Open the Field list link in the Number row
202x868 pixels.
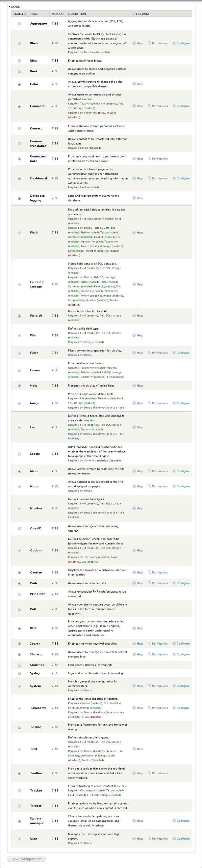pos(74,517)
